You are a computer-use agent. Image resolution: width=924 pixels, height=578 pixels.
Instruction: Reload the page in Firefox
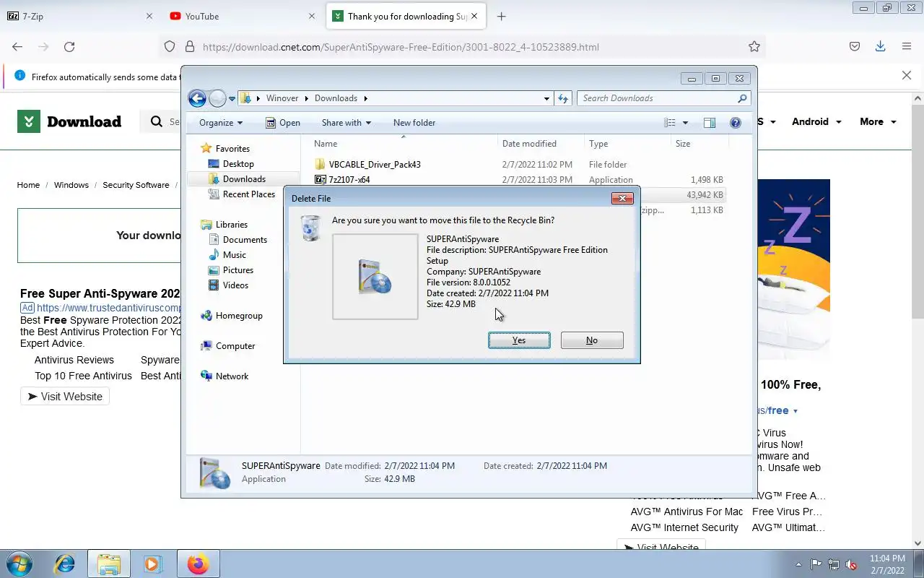point(69,47)
